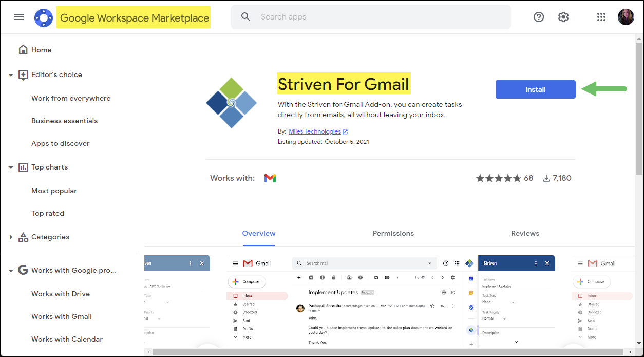Click the search magnifier icon

click(x=246, y=17)
